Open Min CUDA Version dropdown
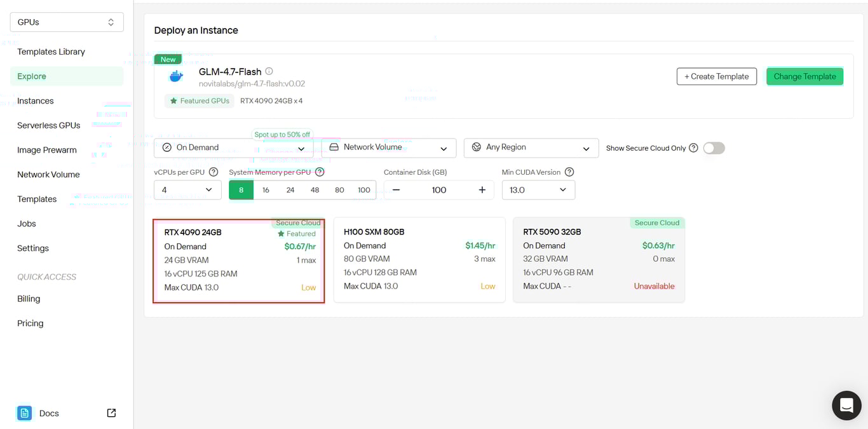Screen dimensions: 868x429 [538, 190]
